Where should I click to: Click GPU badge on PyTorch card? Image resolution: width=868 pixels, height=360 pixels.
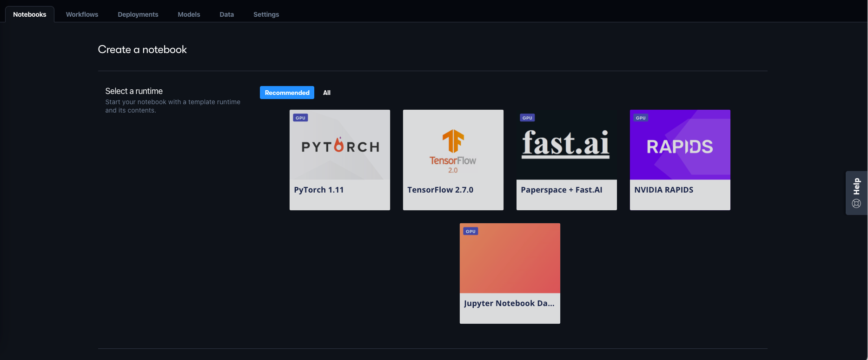300,118
